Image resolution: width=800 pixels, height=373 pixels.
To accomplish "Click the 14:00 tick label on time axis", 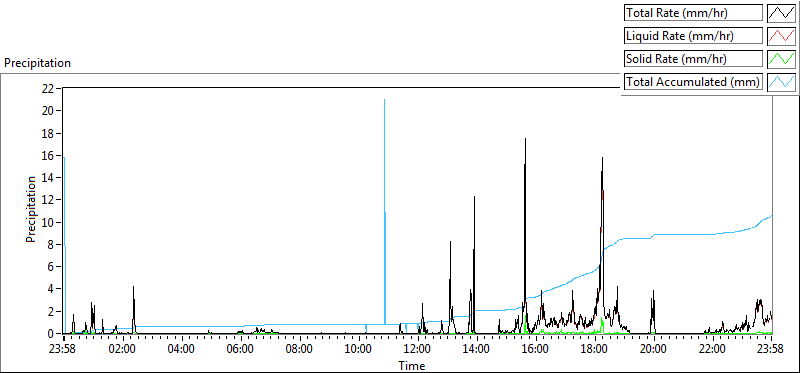I will [x=477, y=350].
